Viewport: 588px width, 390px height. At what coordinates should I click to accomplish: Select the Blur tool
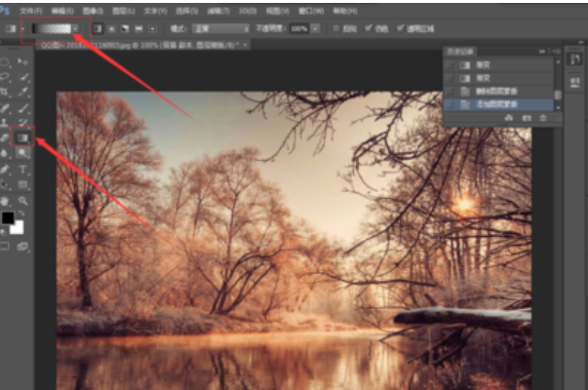click(5, 153)
